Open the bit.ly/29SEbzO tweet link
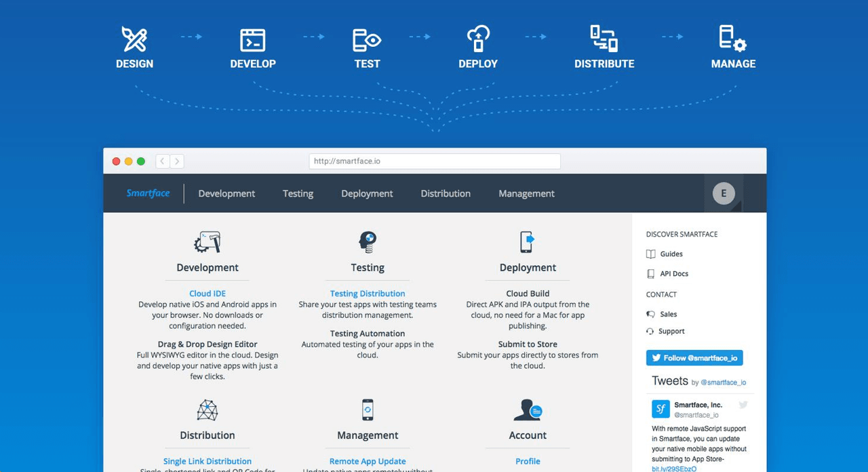This screenshot has height=472, width=868. coord(674,469)
